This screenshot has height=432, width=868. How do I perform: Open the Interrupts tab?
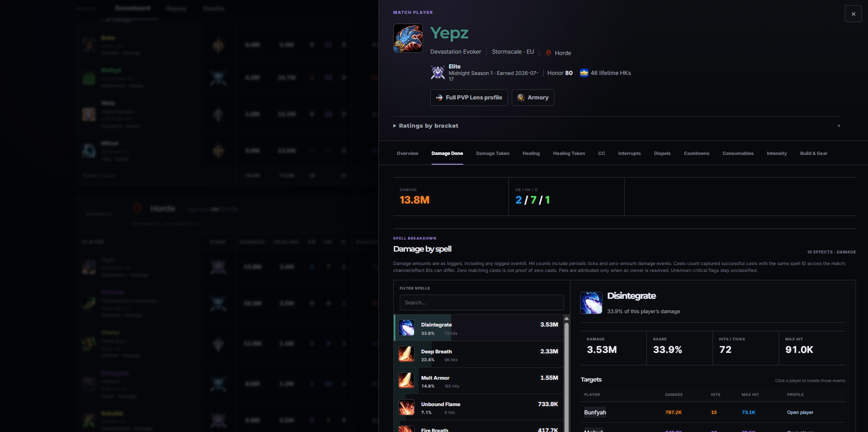click(629, 154)
